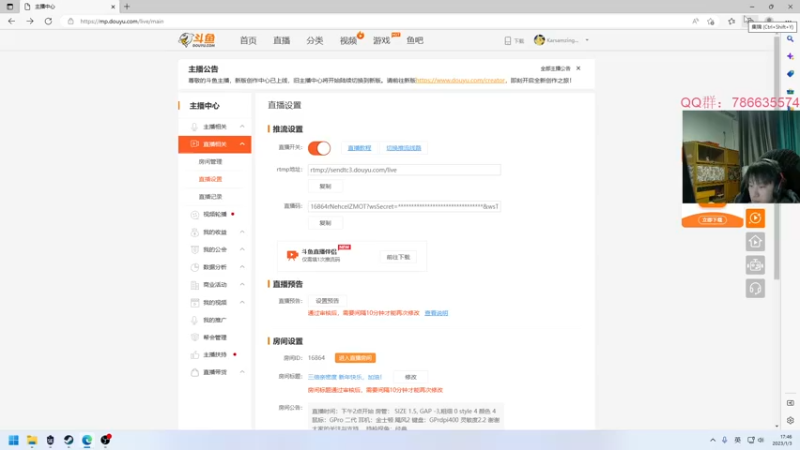The width and height of the screenshot is (800, 450).
Task: Click the Edge icon in the taskbar
Action: coord(87,440)
